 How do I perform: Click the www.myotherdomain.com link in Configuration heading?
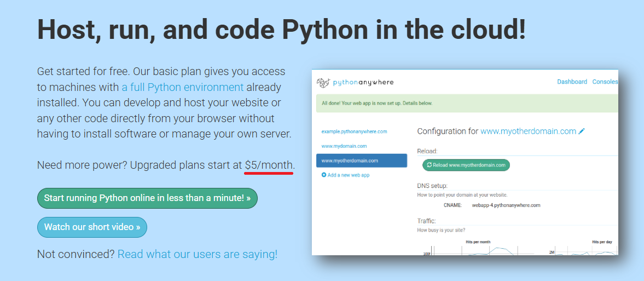tap(529, 131)
